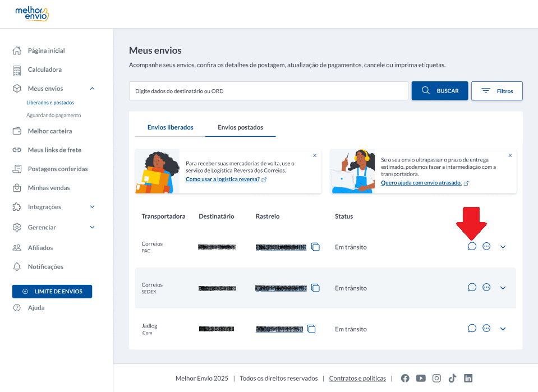Open the TikTok icon in footer
The image size is (538, 392).
[x=452, y=379]
